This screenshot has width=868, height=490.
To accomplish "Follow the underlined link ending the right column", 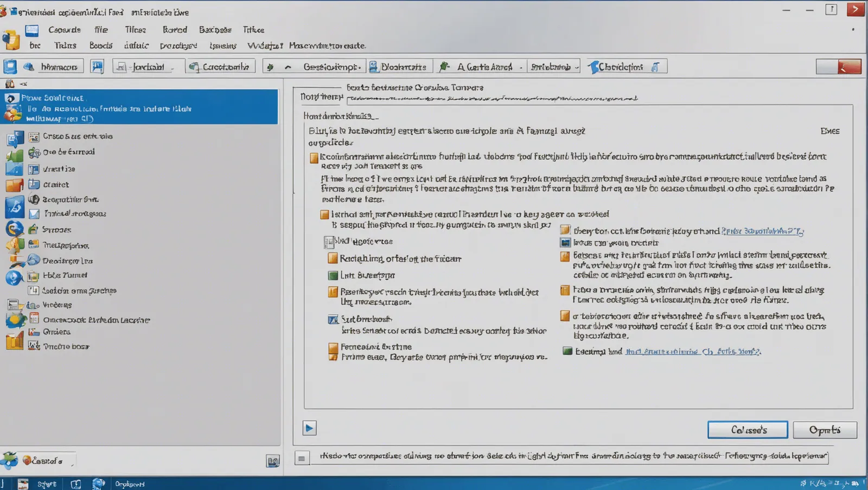I will click(x=693, y=351).
